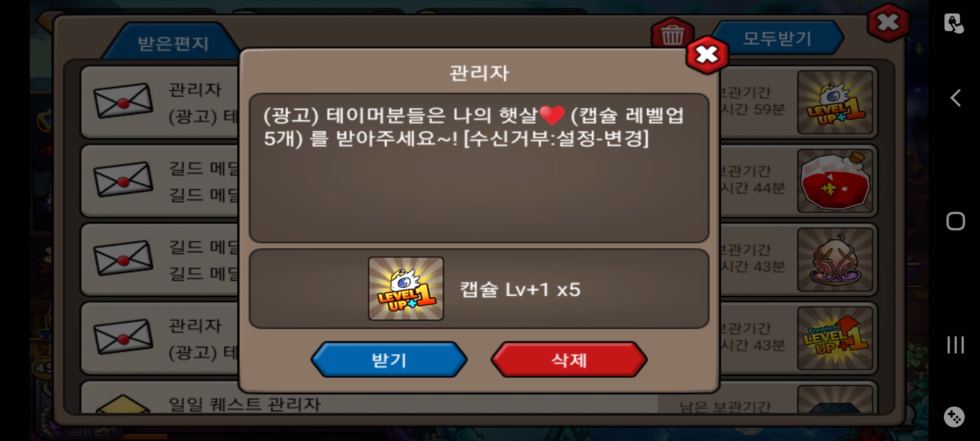The width and height of the screenshot is (980, 441).
Task: Select the red potion reward thumbnail
Action: tap(835, 181)
